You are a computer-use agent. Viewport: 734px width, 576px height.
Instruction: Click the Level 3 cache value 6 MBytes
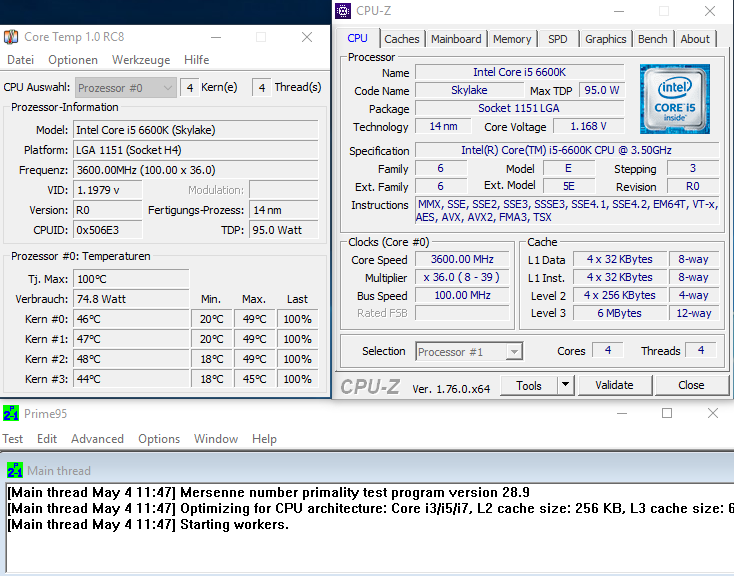619,313
